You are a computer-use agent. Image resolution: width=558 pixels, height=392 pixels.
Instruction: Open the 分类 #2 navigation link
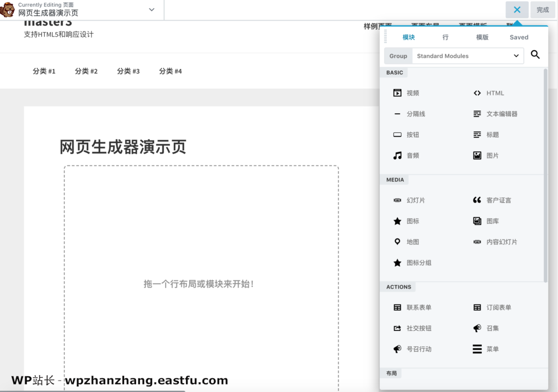pyautogui.click(x=86, y=71)
